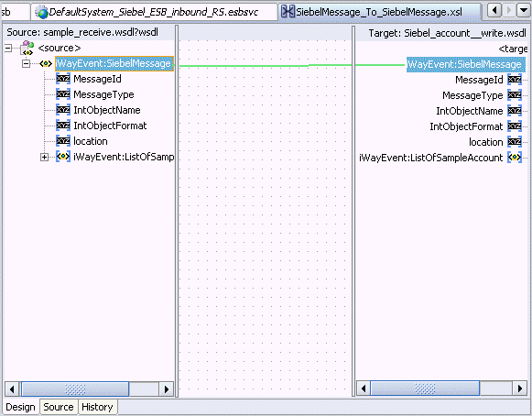
Task: Click the XYZ icon beside source MessageId
Action: (x=63, y=79)
